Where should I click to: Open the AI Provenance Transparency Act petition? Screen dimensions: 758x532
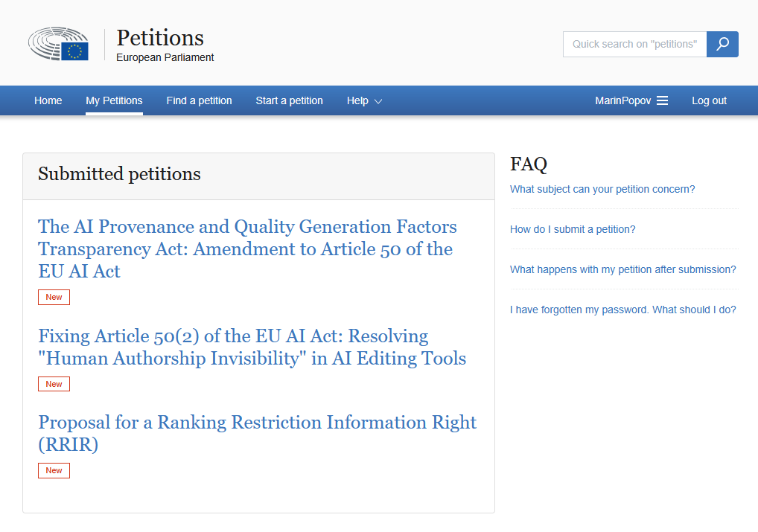pyautogui.click(x=247, y=249)
